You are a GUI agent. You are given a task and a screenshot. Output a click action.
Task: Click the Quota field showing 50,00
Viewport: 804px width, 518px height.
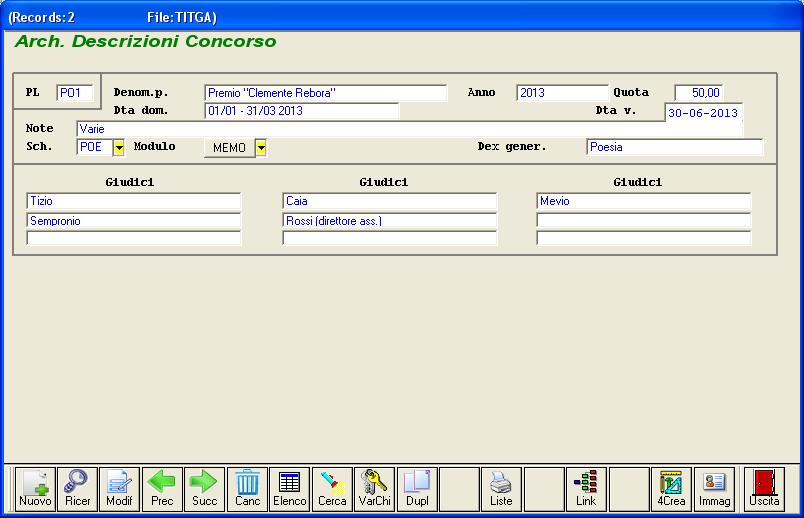click(699, 93)
